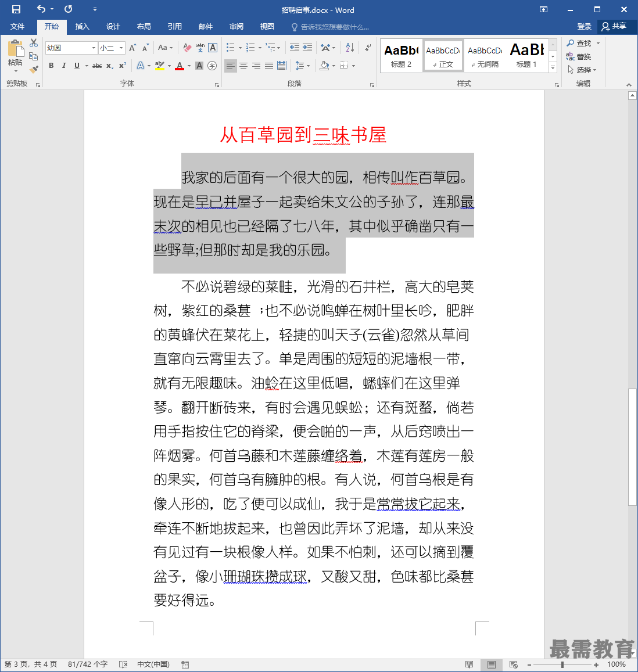Toggle superscript formatting
Image resolution: width=638 pixels, height=672 pixels.
(x=123, y=66)
